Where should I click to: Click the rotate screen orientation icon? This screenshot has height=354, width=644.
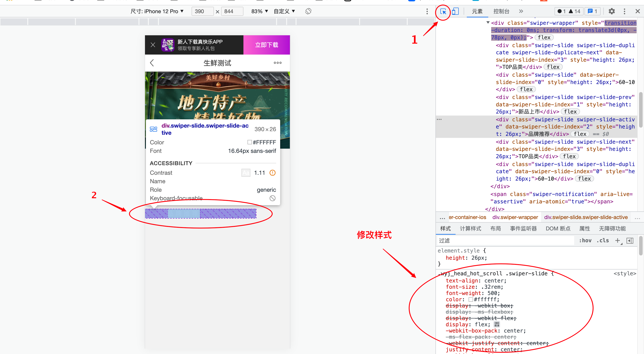pos(308,11)
